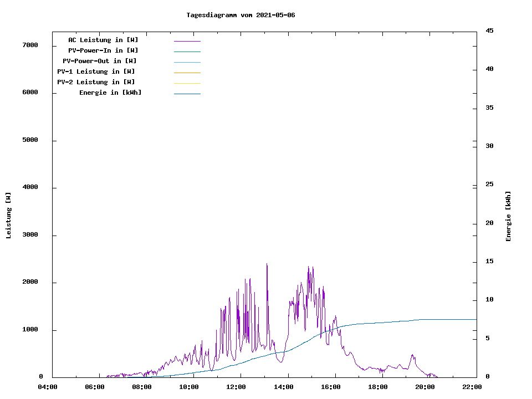This screenshot has width=532, height=399.
Task: Click the 45 value on right axis
Action: (x=489, y=30)
